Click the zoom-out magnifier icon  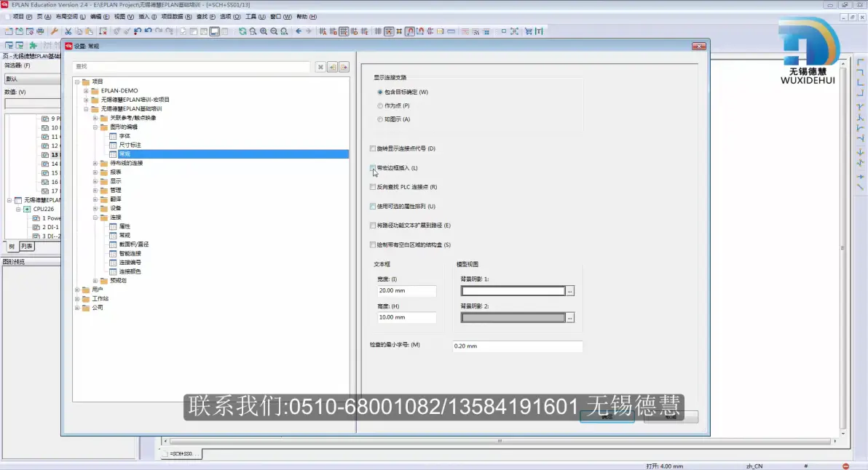[x=274, y=31]
